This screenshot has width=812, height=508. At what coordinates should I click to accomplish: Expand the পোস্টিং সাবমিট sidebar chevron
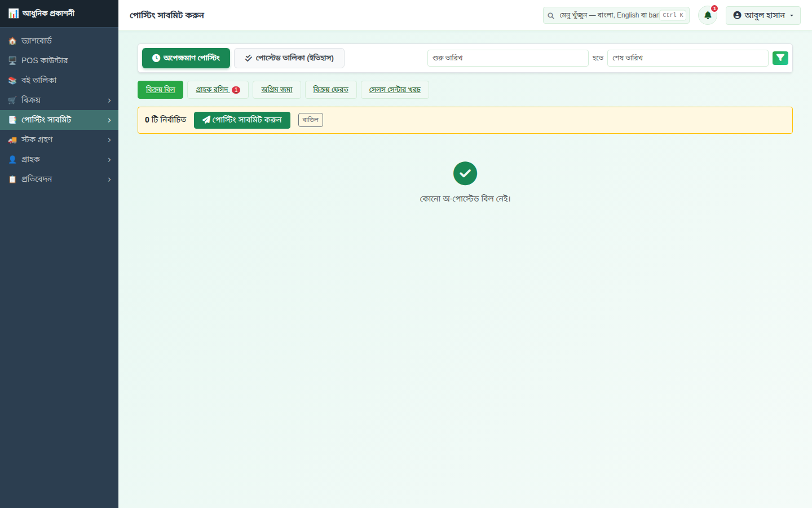coord(109,120)
